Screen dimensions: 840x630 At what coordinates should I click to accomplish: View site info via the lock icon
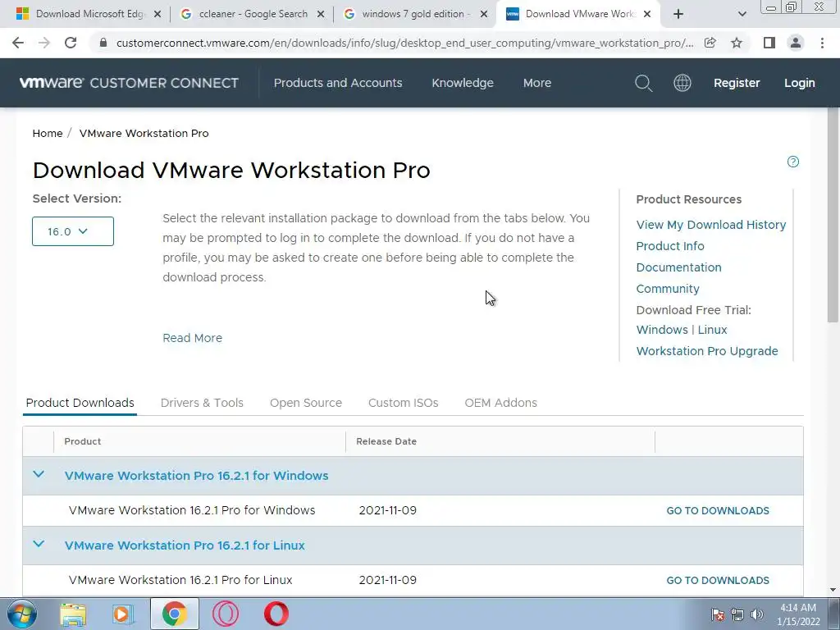pos(103,43)
